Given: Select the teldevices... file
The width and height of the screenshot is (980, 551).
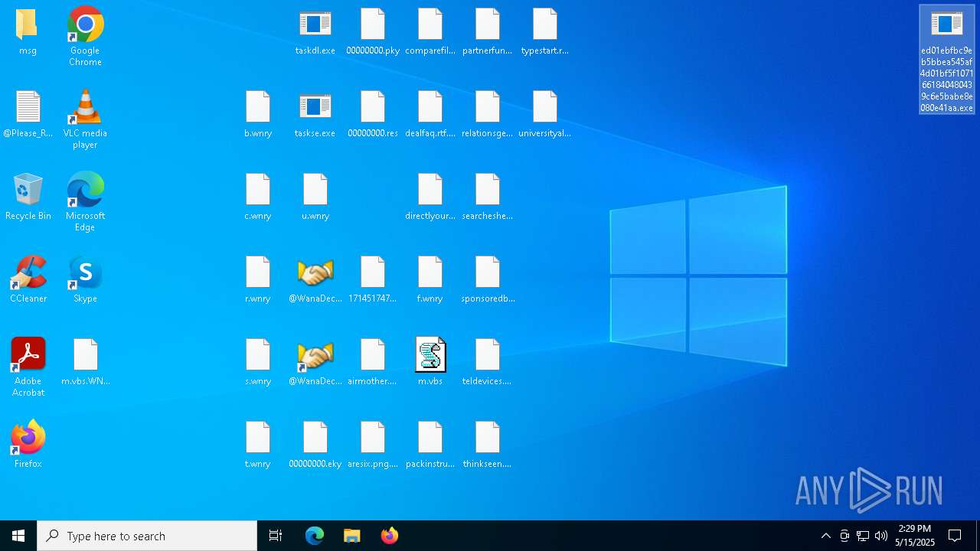Looking at the screenshot, I should tap(487, 363).
